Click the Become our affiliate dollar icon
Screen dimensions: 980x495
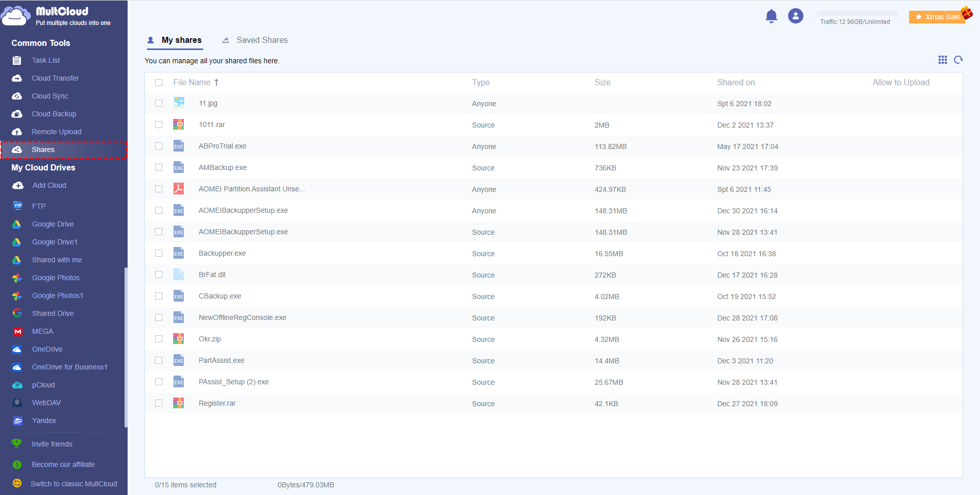[x=17, y=464]
